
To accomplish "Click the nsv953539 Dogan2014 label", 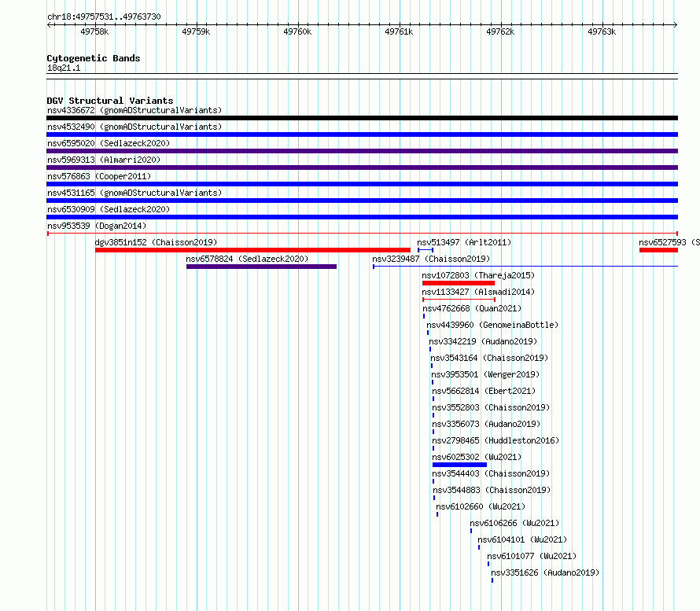I will (97, 226).
